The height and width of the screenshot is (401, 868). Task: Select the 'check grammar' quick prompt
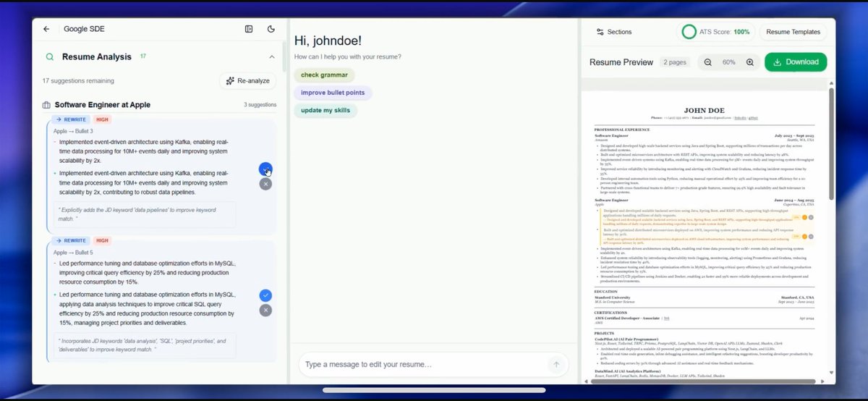(x=324, y=75)
